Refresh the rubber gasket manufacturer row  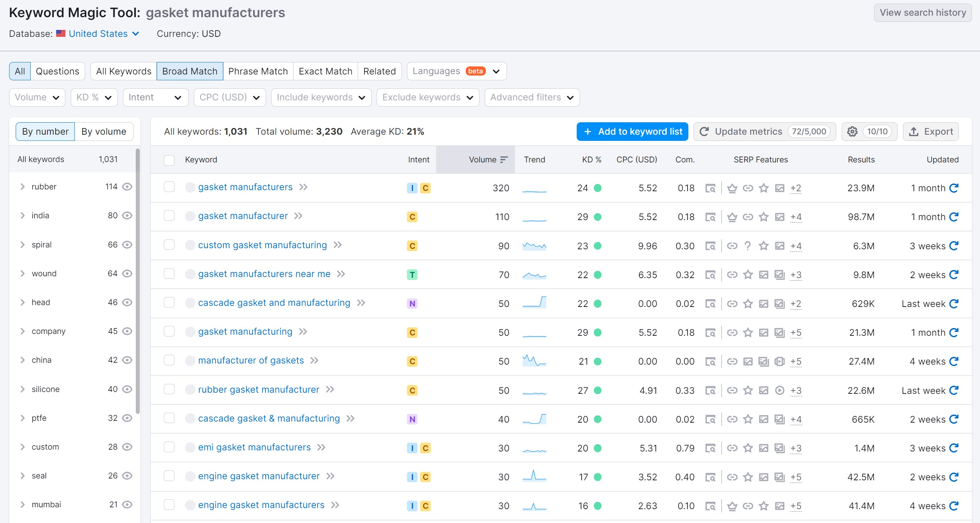coord(953,390)
